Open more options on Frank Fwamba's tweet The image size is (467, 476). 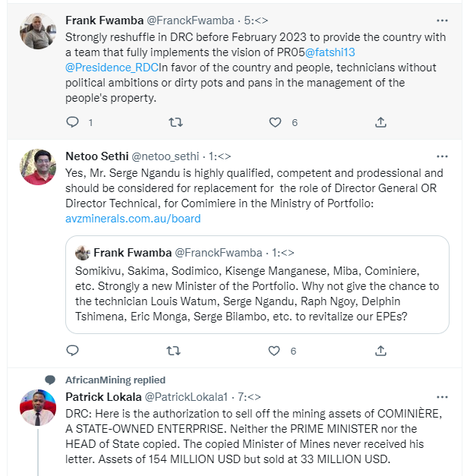coord(442,20)
